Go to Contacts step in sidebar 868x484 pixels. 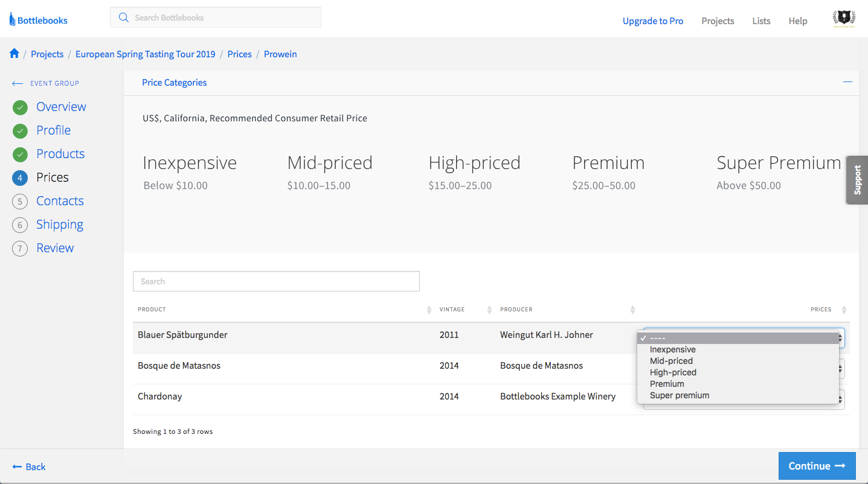[60, 201]
